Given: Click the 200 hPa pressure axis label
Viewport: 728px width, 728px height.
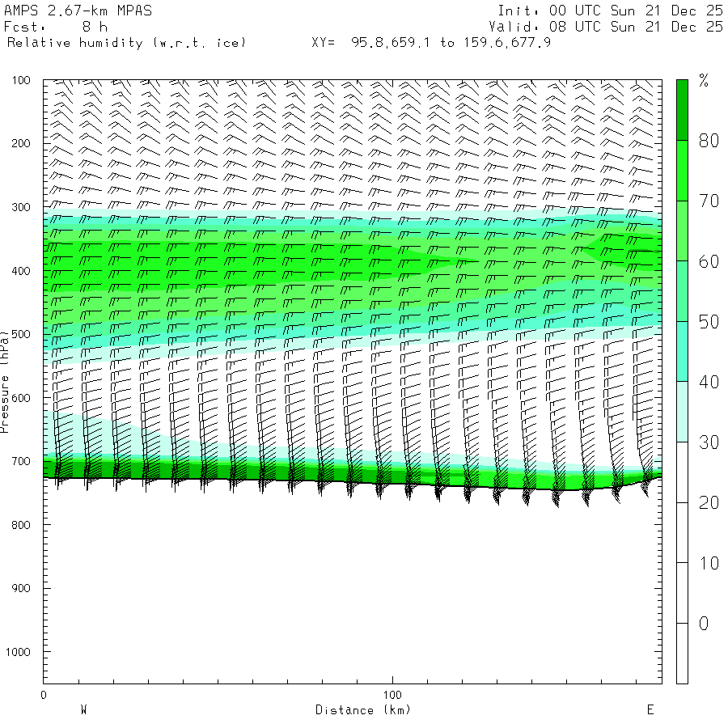Looking at the screenshot, I should (21, 143).
